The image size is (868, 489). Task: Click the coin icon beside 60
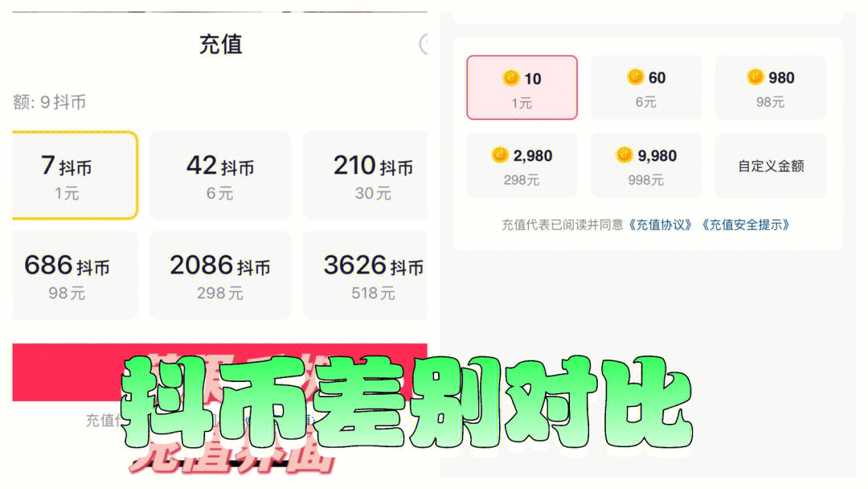point(635,76)
